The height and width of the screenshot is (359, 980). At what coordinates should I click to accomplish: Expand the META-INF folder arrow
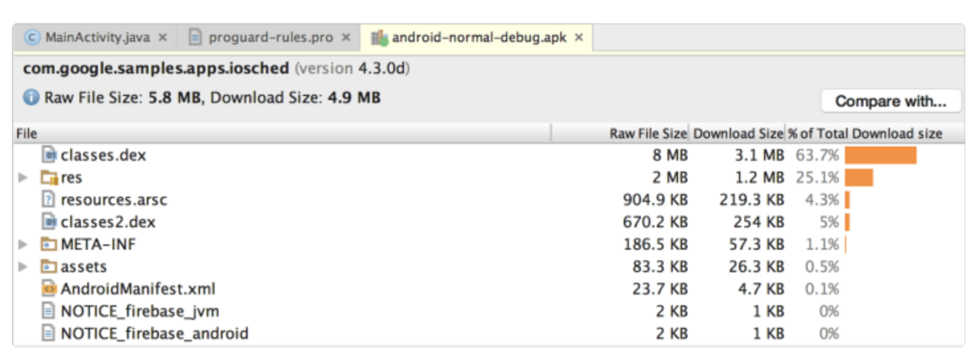(24, 244)
